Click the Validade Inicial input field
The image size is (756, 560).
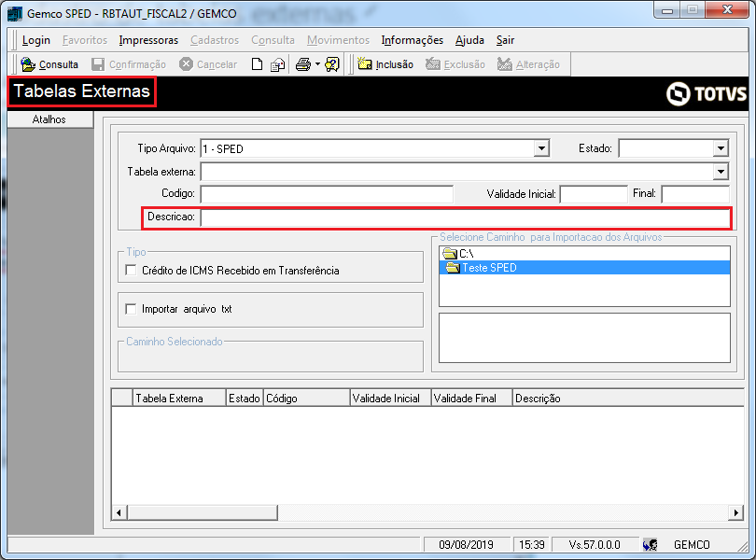[594, 194]
